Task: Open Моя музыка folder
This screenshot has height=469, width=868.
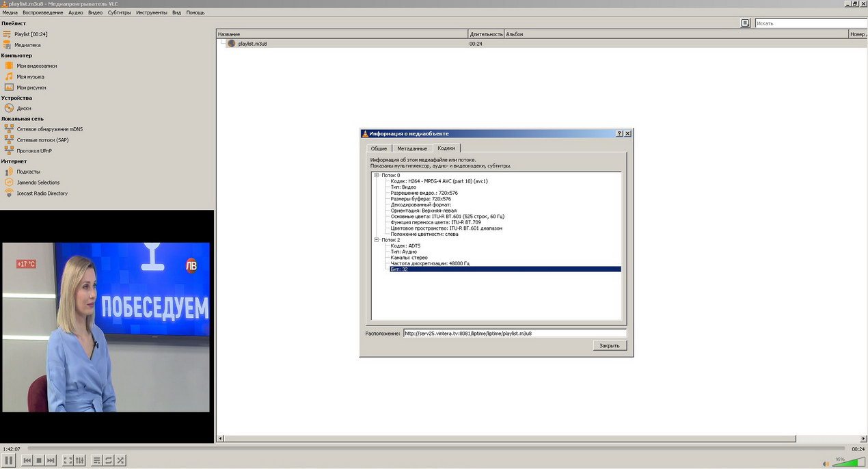Action: coord(30,77)
